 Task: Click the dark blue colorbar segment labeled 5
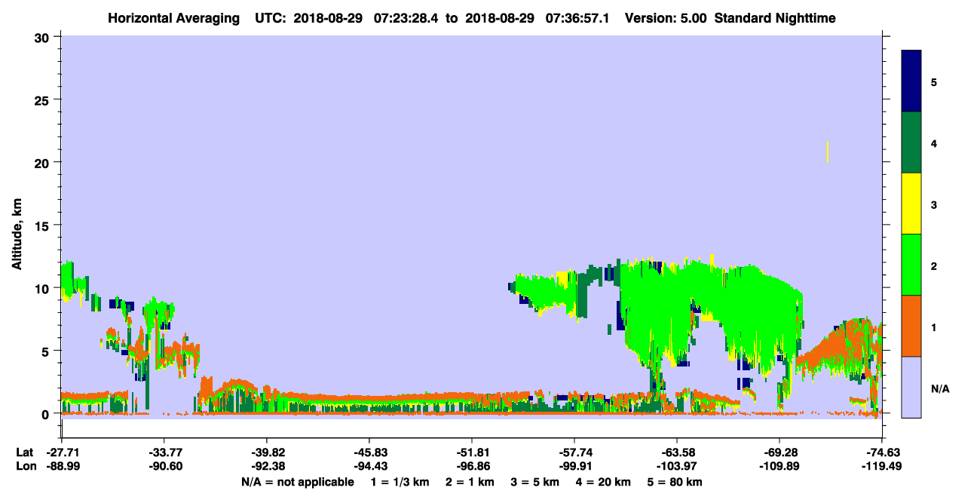tap(911, 81)
